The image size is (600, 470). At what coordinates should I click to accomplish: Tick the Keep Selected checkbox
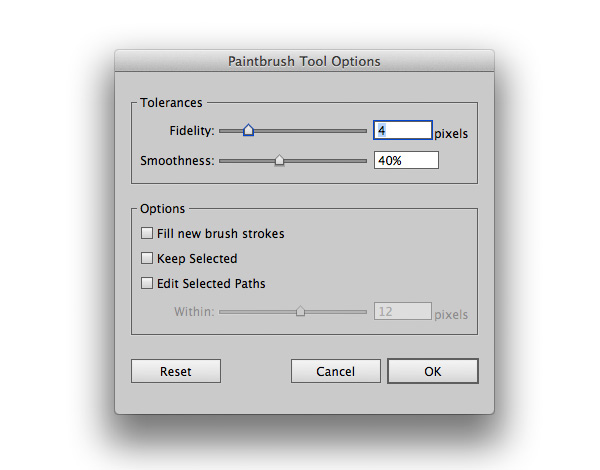point(147,258)
